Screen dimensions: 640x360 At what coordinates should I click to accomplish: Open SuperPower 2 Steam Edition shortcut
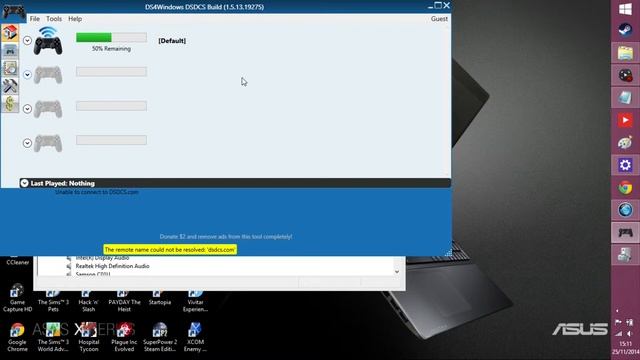click(160, 337)
